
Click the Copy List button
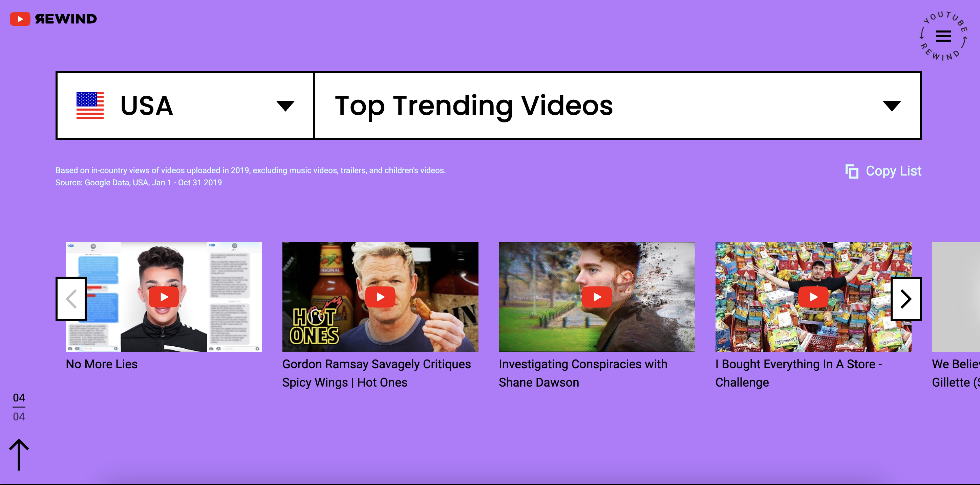coord(883,171)
